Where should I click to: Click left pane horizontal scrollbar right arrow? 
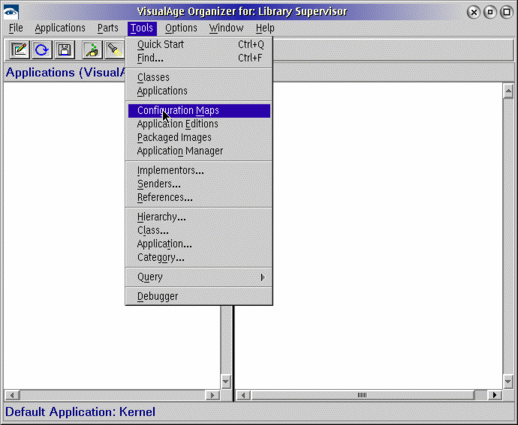pos(212,395)
